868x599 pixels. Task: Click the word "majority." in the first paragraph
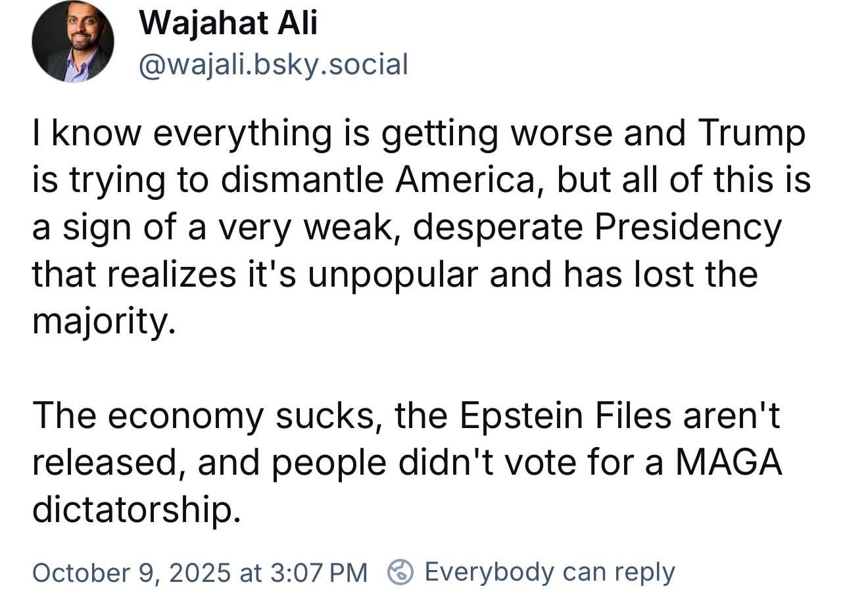pyautogui.click(x=104, y=322)
